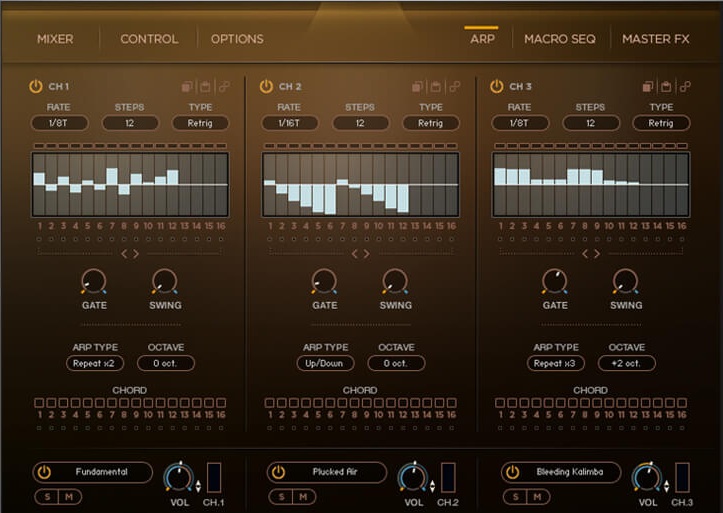The height and width of the screenshot is (513, 723).
Task: Solo the Plucked Air layer
Action: pos(281,497)
